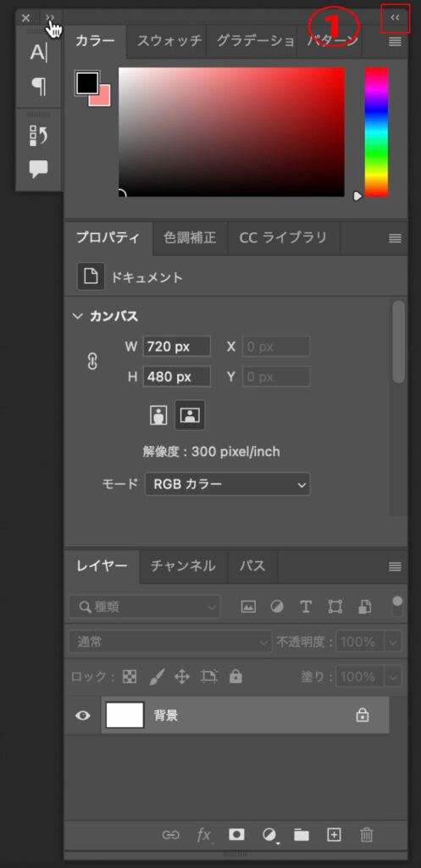Image resolution: width=421 pixels, height=868 pixels.
Task: Open the Paragraph panel icon
Action: tap(39, 86)
